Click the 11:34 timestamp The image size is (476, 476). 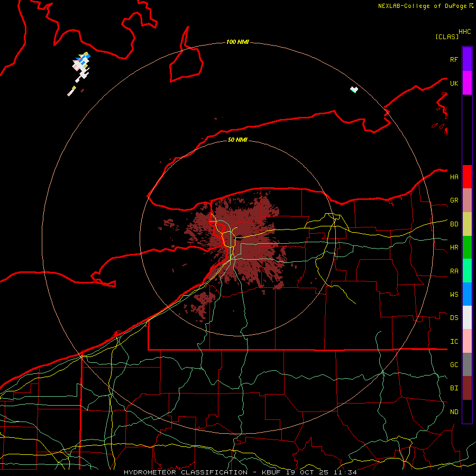coord(345,472)
